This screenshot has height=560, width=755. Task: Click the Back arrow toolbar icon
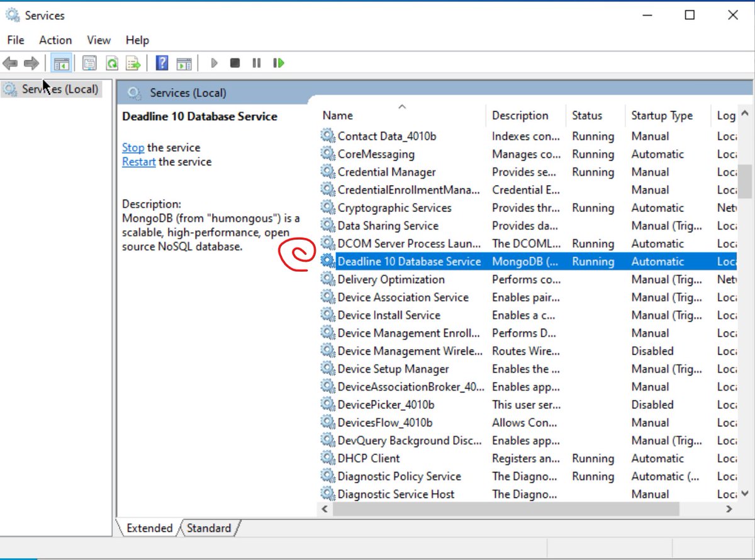[x=10, y=63]
